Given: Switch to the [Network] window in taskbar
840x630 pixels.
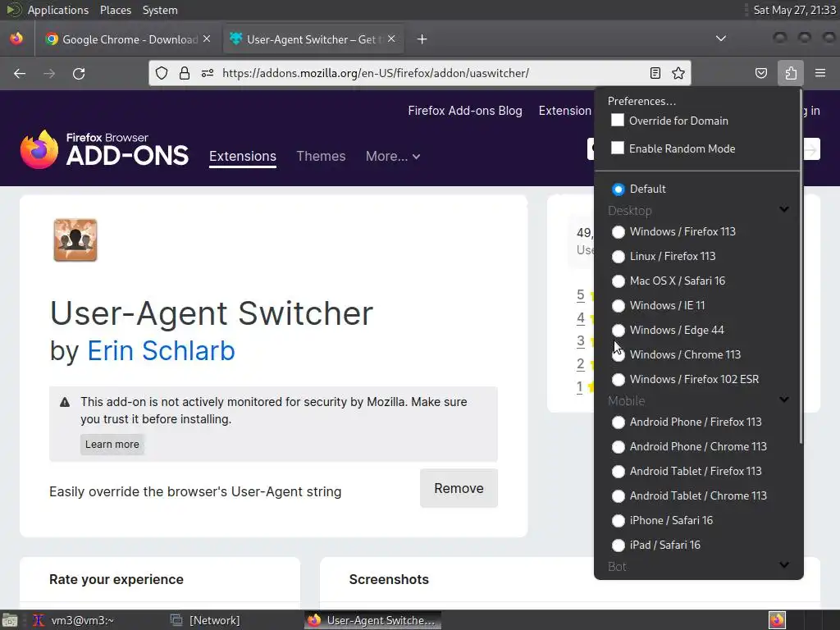Looking at the screenshot, I should [x=206, y=620].
